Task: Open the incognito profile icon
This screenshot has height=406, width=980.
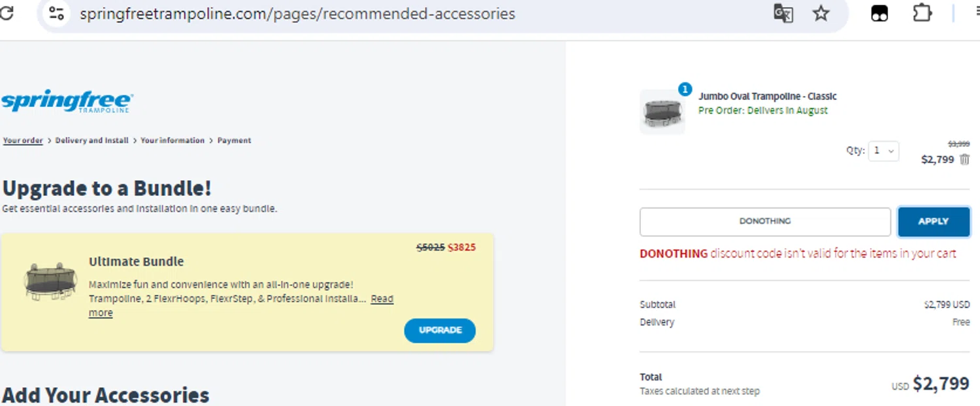Action: [880, 14]
